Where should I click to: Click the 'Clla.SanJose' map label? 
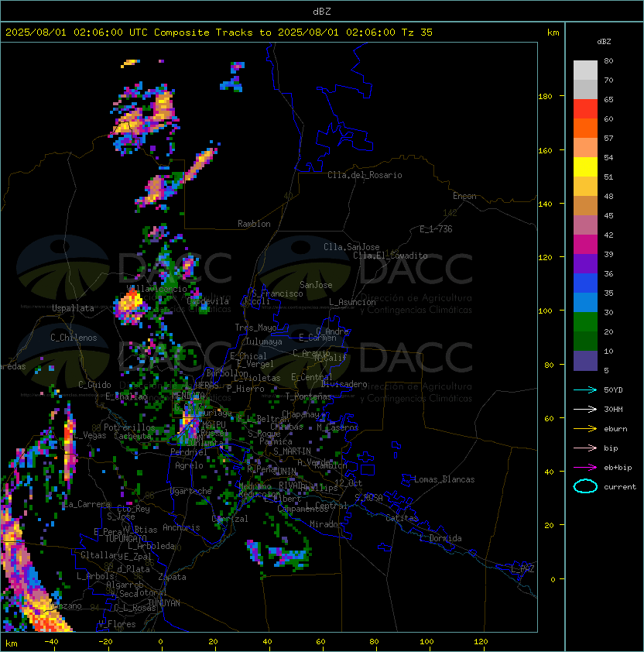[351, 247]
